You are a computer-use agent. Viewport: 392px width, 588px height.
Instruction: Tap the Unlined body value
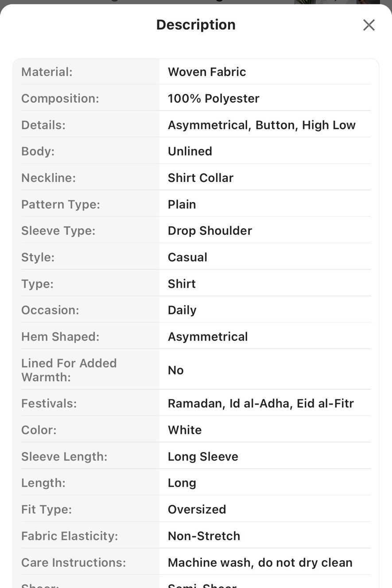[190, 151]
